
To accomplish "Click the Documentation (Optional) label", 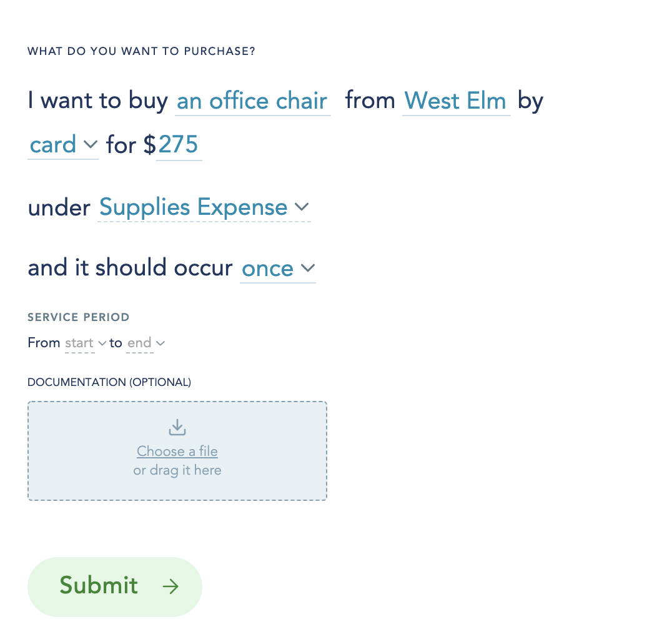I will click(109, 382).
